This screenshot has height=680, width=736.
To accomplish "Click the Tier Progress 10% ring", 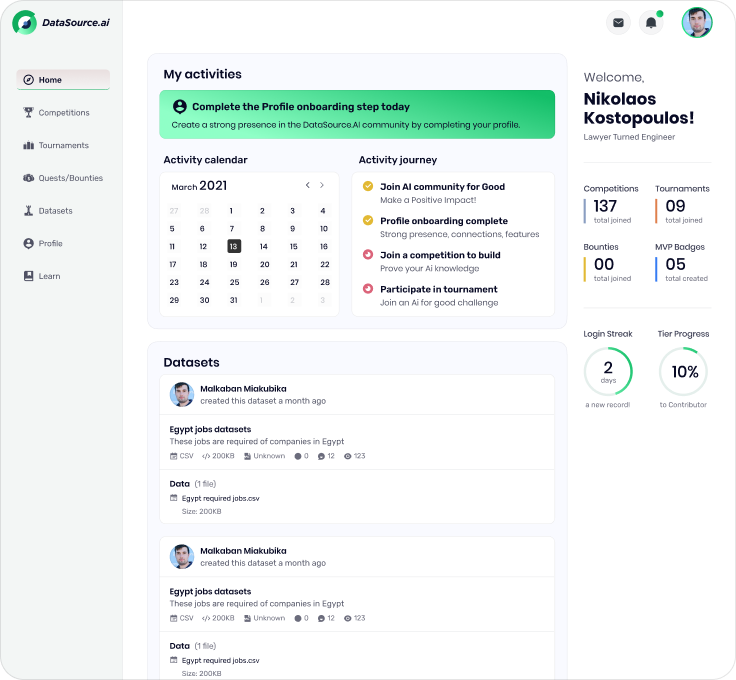I will click(684, 372).
